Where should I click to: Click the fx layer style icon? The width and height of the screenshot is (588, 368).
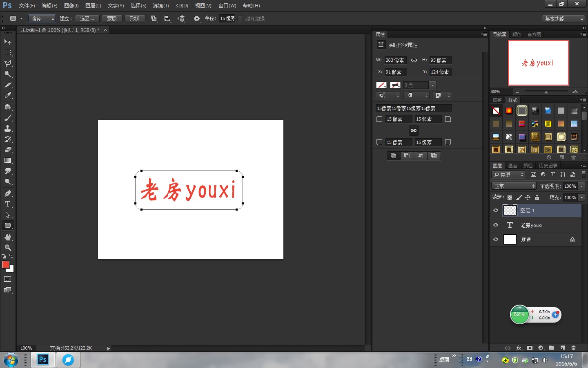pyautogui.click(x=519, y=348)
